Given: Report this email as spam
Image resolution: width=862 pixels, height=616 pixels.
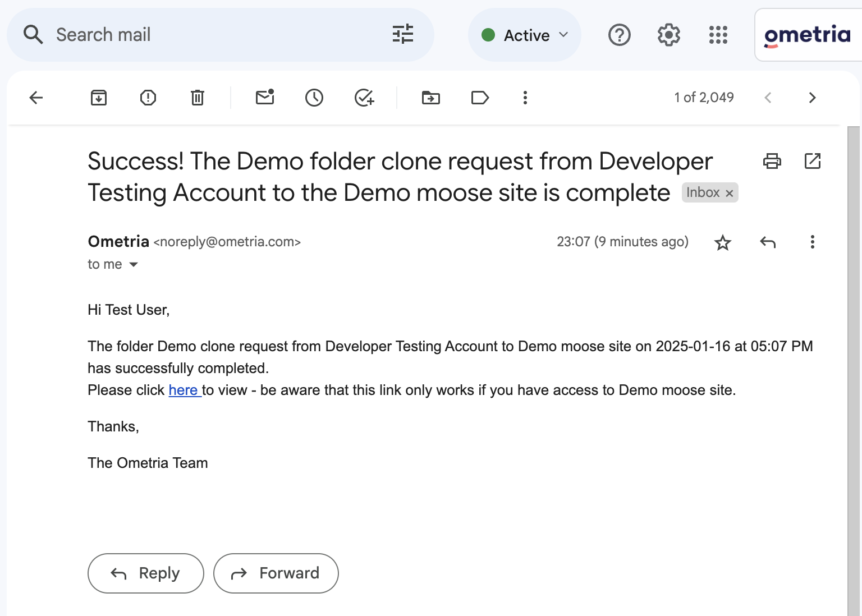Looking at the screenshot, I should coord(148,98).
